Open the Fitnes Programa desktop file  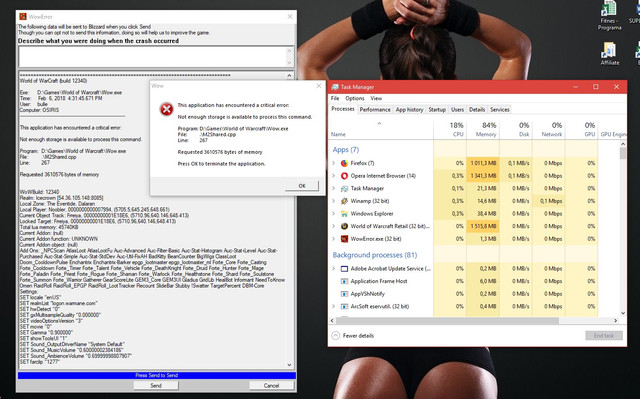pyautogui.click(x=609, y=16)
